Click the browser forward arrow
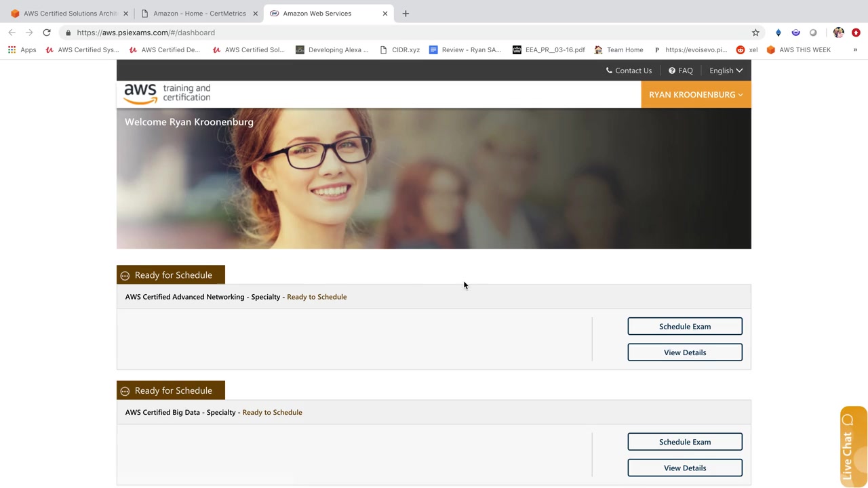Image resolution: width=868 pixels, height=488 pixels. (29, 33)
